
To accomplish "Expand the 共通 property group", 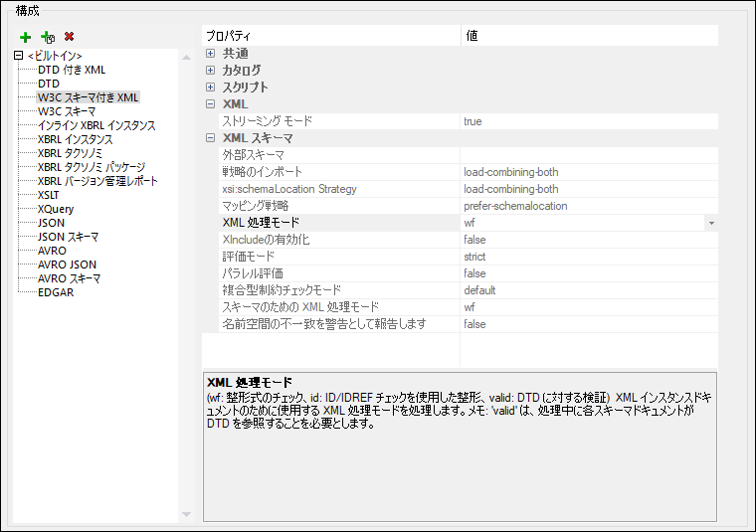I will tap(210, 54).
